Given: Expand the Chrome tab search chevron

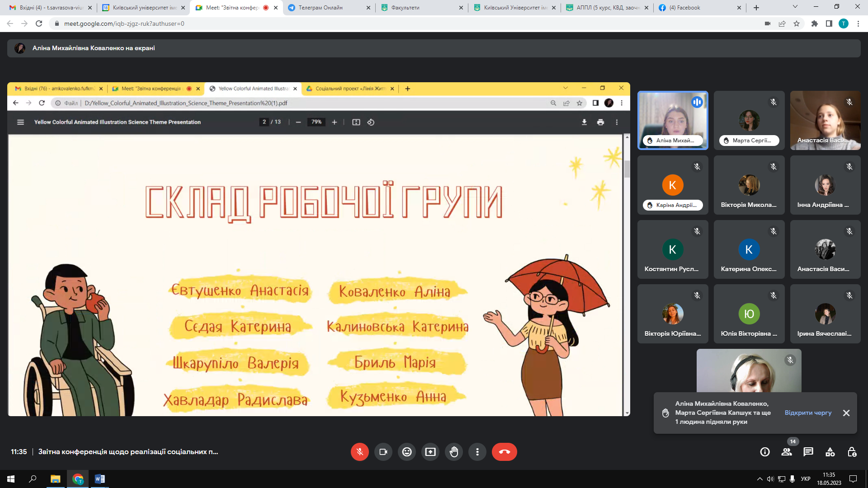Looking at the screenshot, I should coord(795,7).
